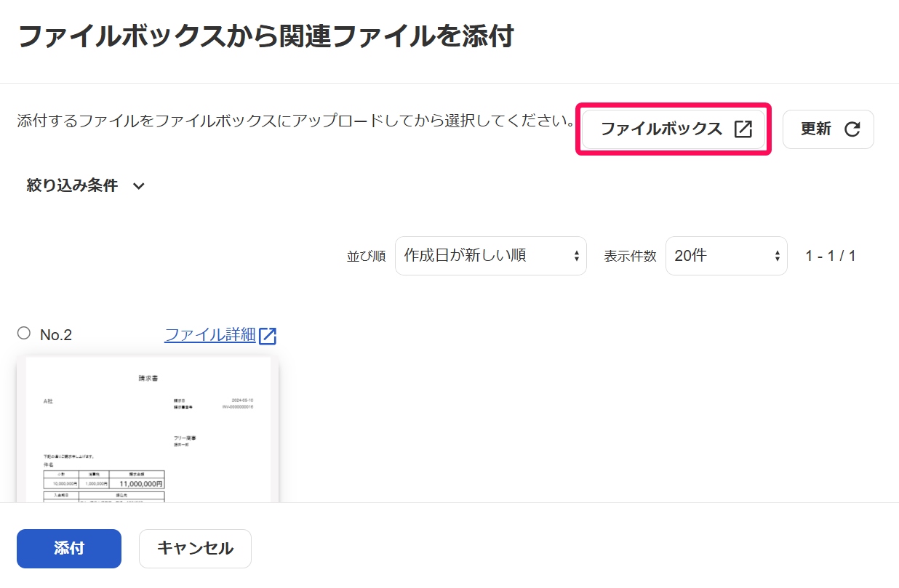This screenshot has height=588, width=899.
Task: Open the ファイルボックス button
Action: point(673,129)
